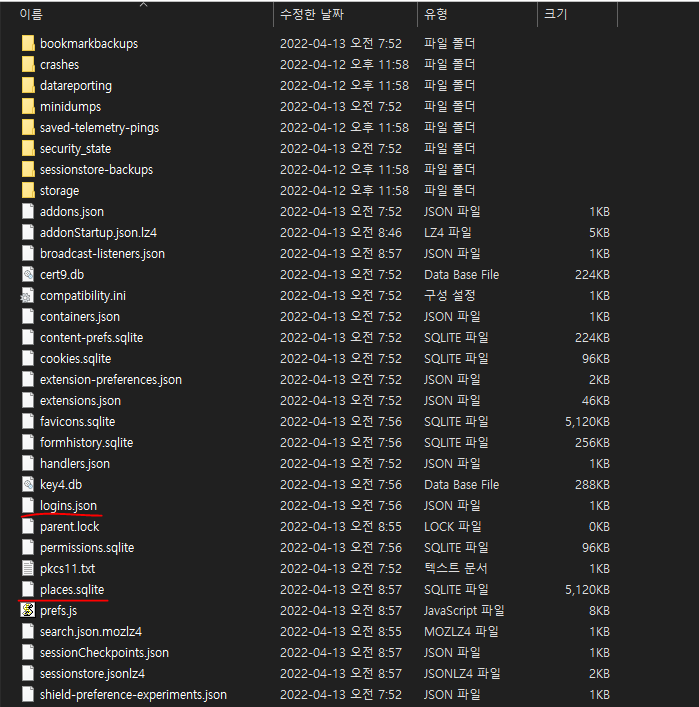Viewport: 699px width, 707px height.
Task: Click the date of parent.lock (오전 8:55)
Action: tap(340, 527)
